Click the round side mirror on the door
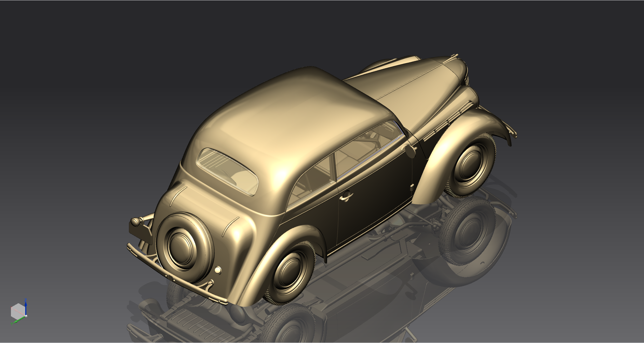This screenshot has height=343, width=644. point(409,150)
